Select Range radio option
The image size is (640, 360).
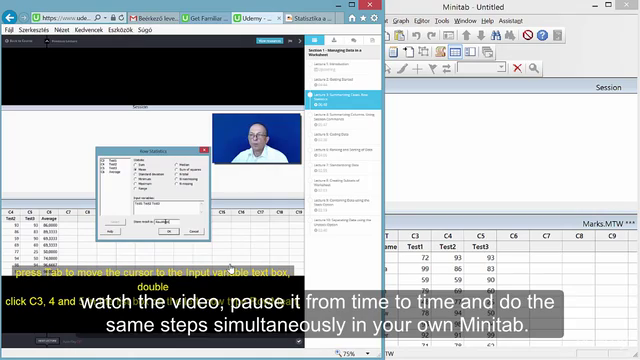pos(136,189)
